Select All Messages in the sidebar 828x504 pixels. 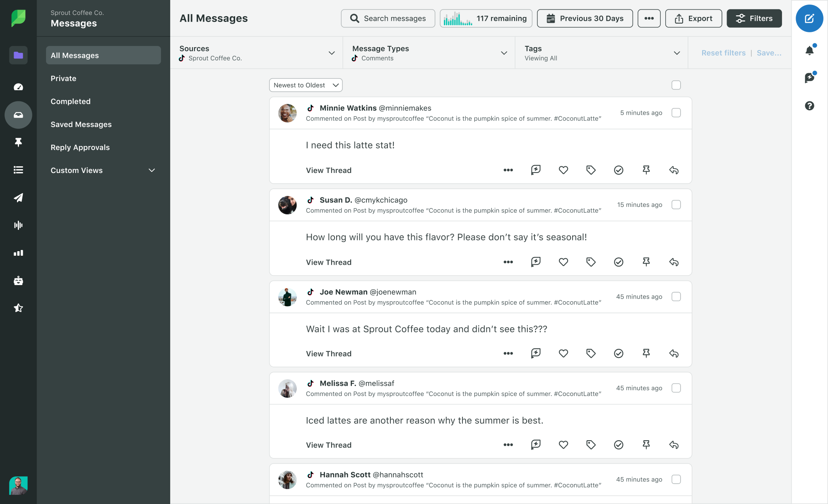[x=103, y=55]
